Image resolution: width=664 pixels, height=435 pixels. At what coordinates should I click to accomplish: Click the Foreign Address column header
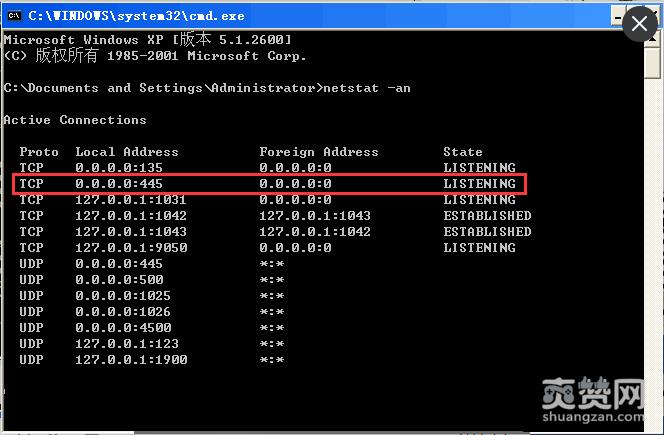pyautogui.click(x=319, y=152)
